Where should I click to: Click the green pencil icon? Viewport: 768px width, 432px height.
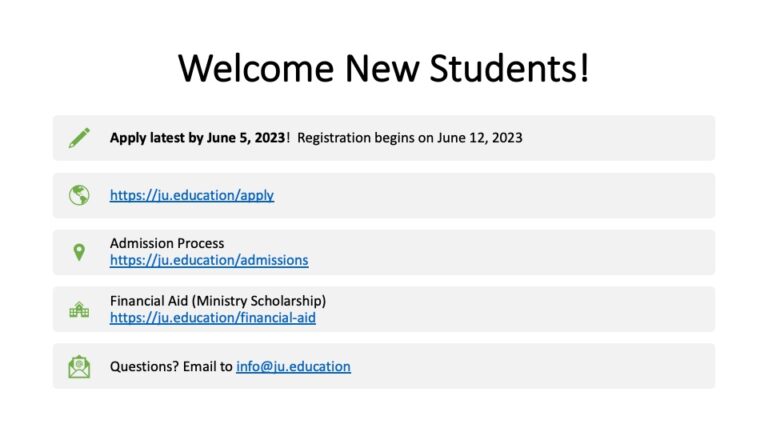click(x=79, y=138)
